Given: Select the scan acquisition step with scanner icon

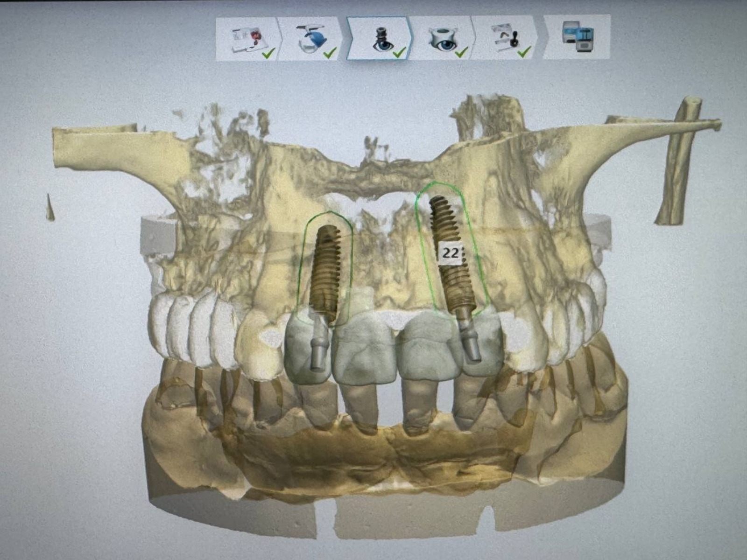Looking at the screenshot, I should pos(312,40).
